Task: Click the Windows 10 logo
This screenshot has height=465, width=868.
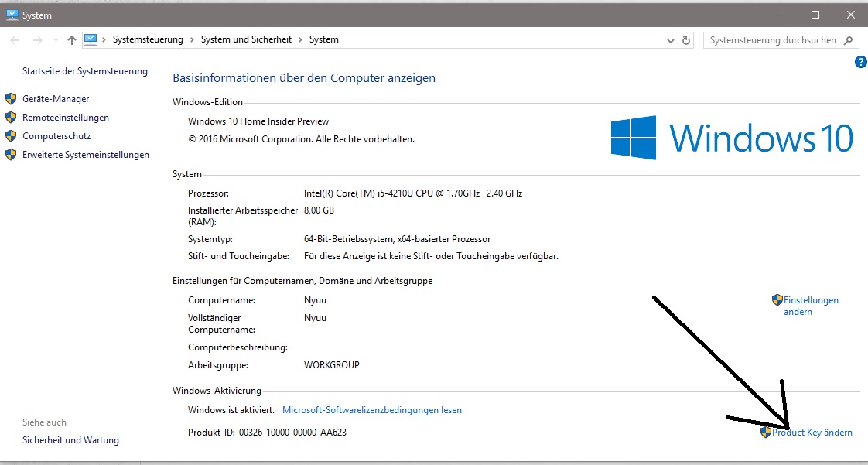Action: pos(732,138)
